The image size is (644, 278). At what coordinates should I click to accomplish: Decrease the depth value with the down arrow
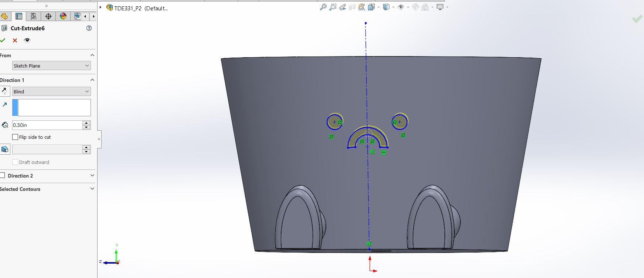click(86, 127)
